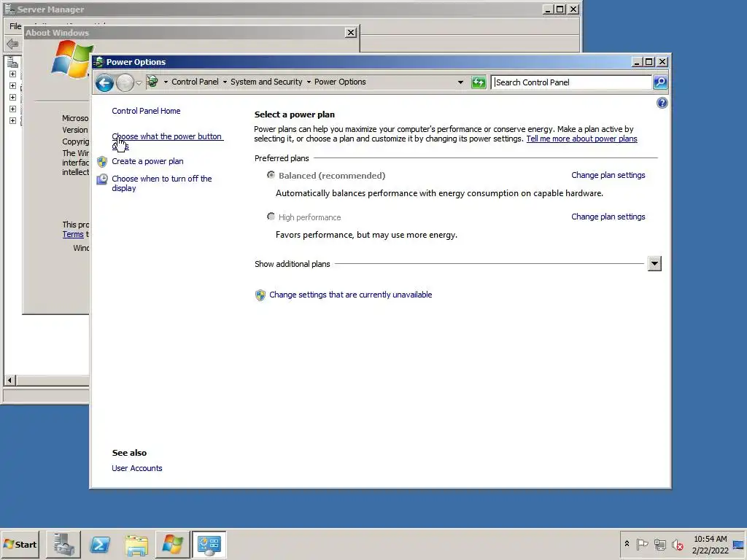The image size is (747, 560).
Task: Open Windows Explorer from taskbar
Action: click(x=136, y=544)
